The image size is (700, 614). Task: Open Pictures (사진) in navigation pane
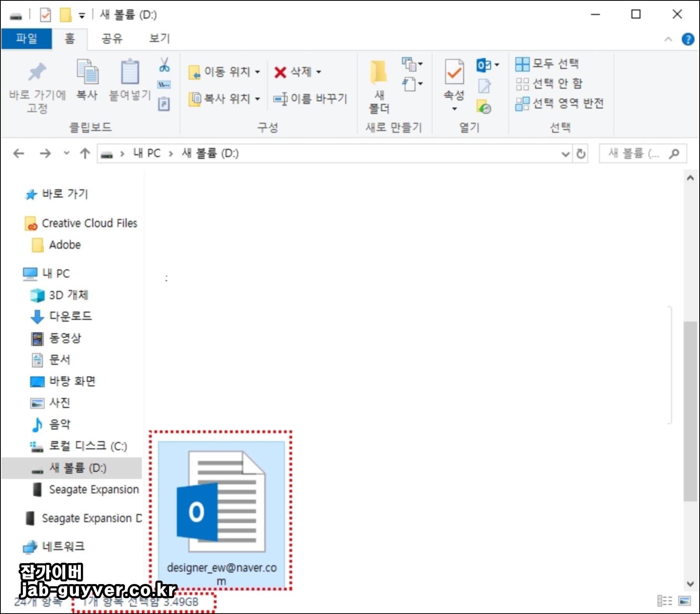click(51, 403)
